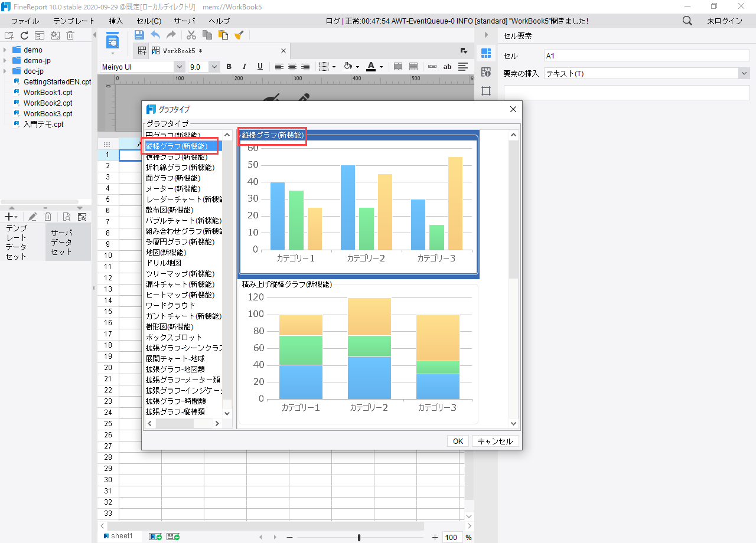The height and width of the screenshot is (543, 756).
Task: Click the Undo arrow icon
Action: click(x=155, y=35)
